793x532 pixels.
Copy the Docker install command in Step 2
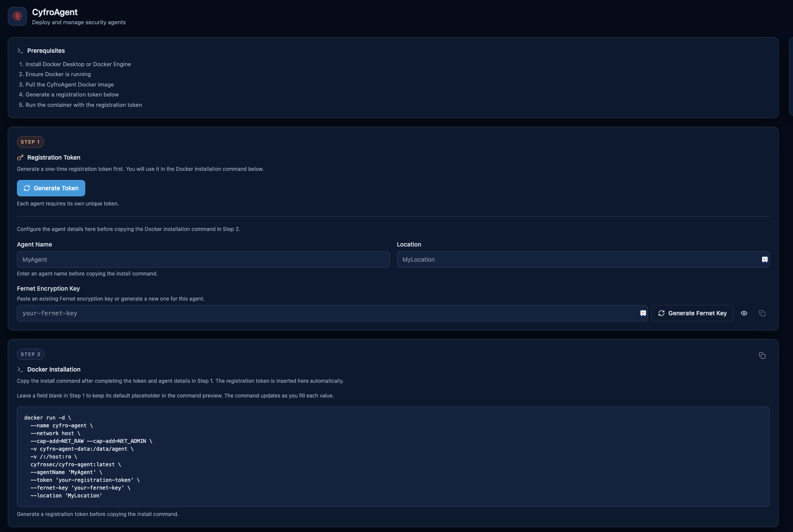[762, 356]
